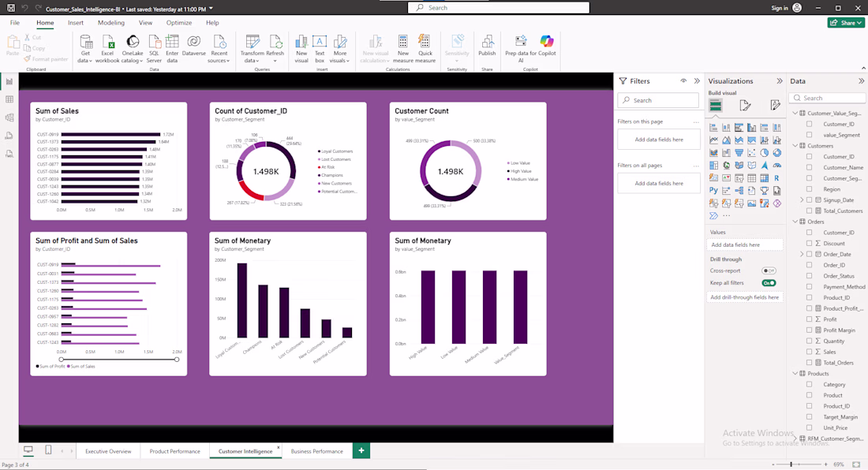Switch to Business Performance page tab
The height and width of the screenshot is (470, 868).
316,451
